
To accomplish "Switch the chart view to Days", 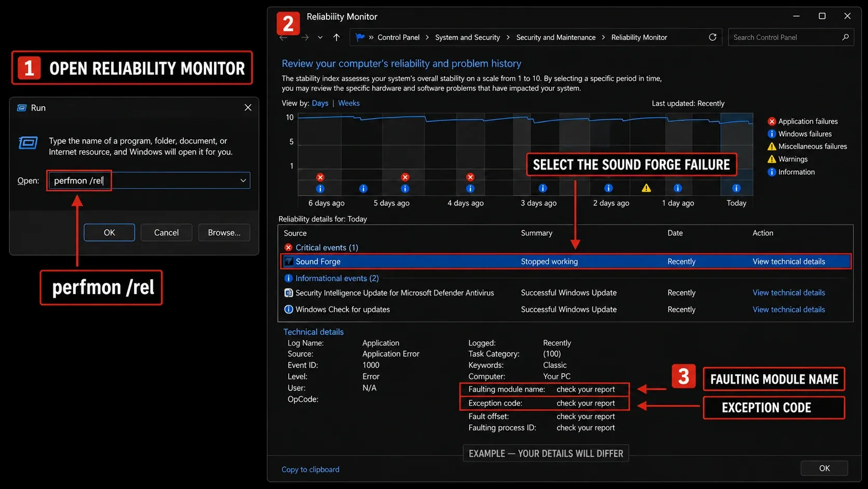I will [x=320, y=103].
